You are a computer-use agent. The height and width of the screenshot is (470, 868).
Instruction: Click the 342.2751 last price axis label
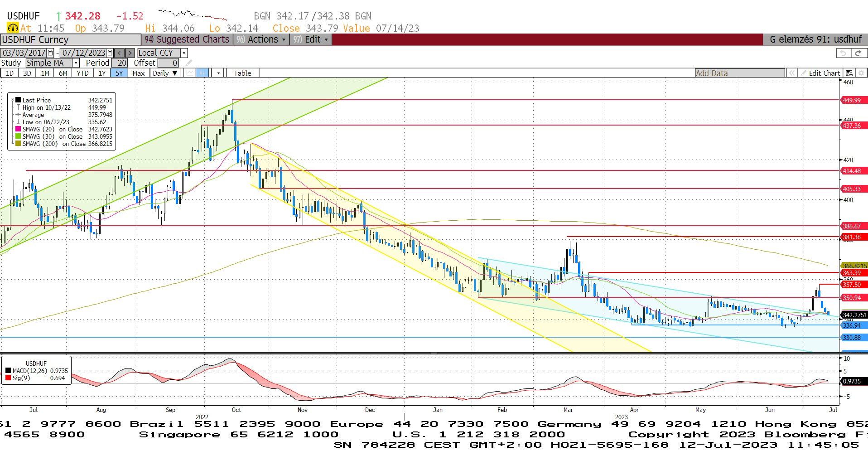(x=854, y=315)
